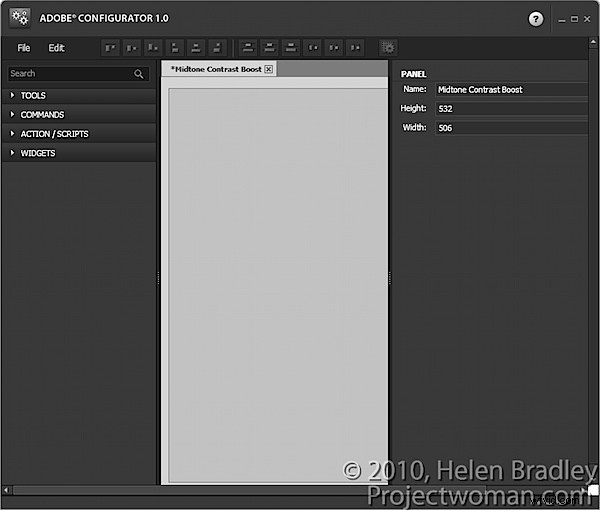Open the File menu
This screenshot has height=510, width=600.
pos(24,48)
